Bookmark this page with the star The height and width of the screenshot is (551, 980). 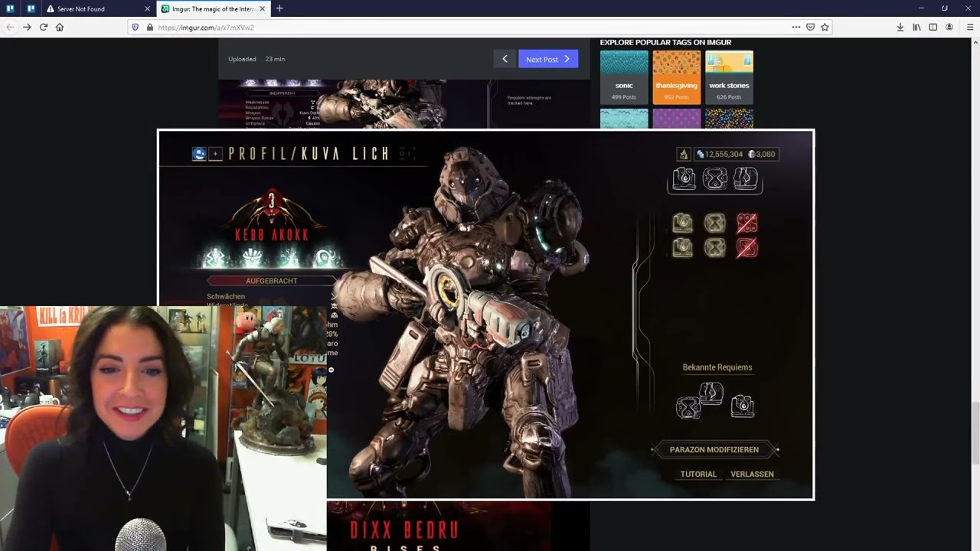tap(825, 27)
